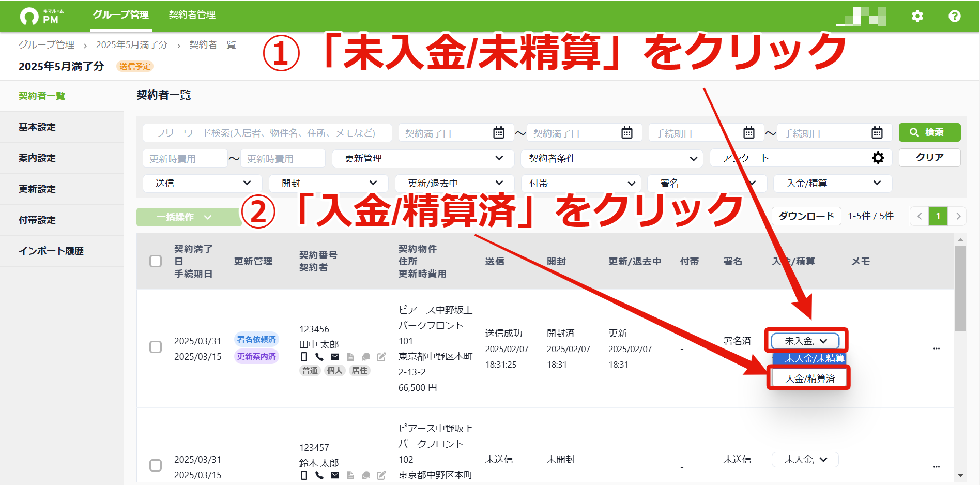This screenshot has height=485, width=980.
Task: Follow 2025年5月満了分 breadcrumb link
Action: click(x=132, y=45)
